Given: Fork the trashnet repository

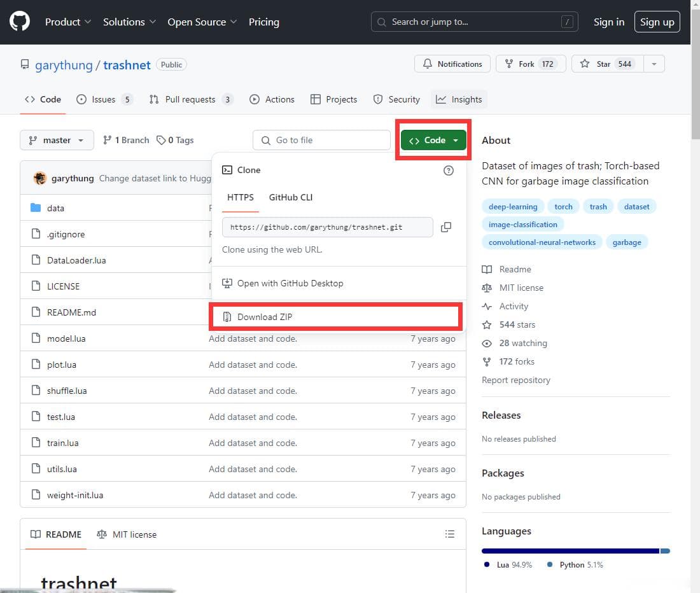Looking at the screenshot, I should (531, 64).
